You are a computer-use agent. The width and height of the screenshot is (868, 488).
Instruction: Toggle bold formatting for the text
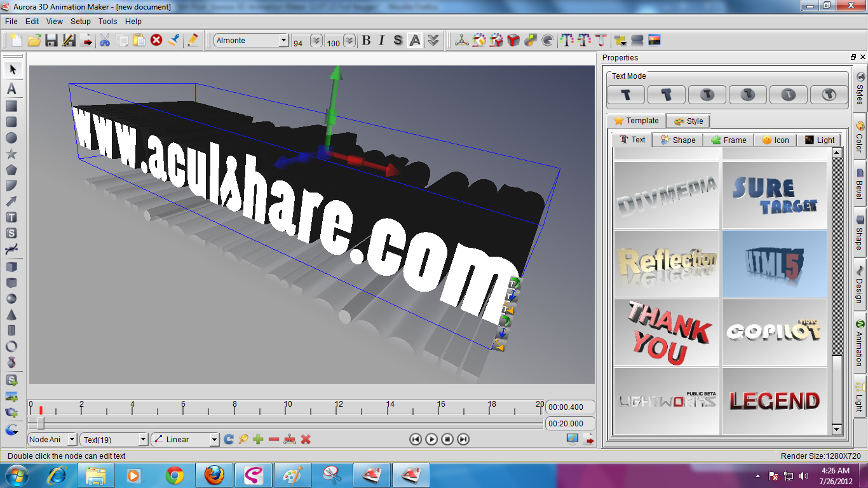365,40
